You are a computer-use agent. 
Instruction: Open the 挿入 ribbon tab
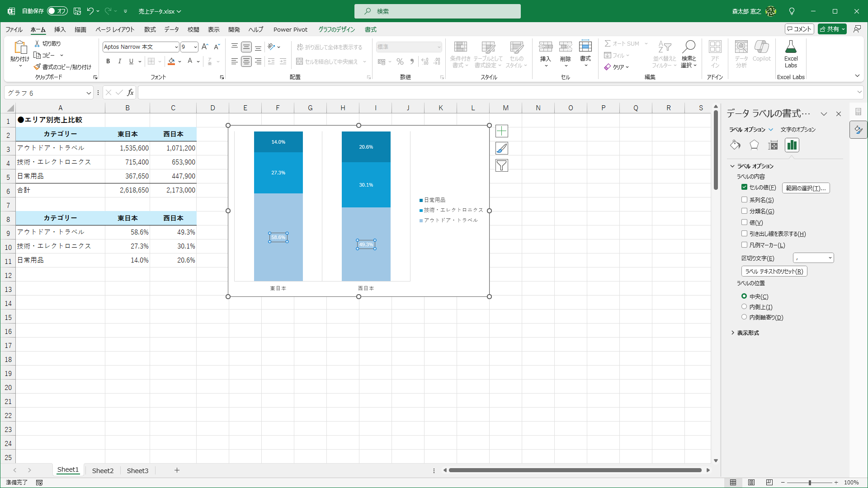pos(60,29)
